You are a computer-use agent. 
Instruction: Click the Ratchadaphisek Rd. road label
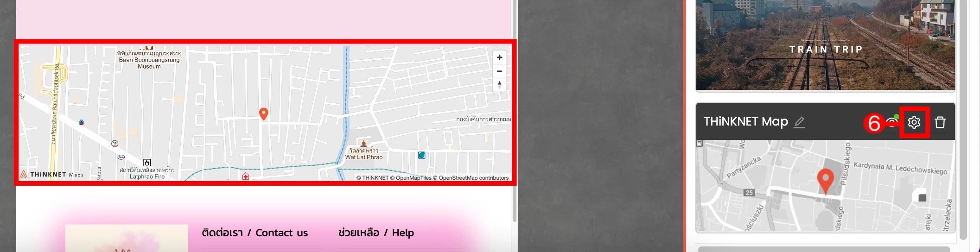click(55, 103)
